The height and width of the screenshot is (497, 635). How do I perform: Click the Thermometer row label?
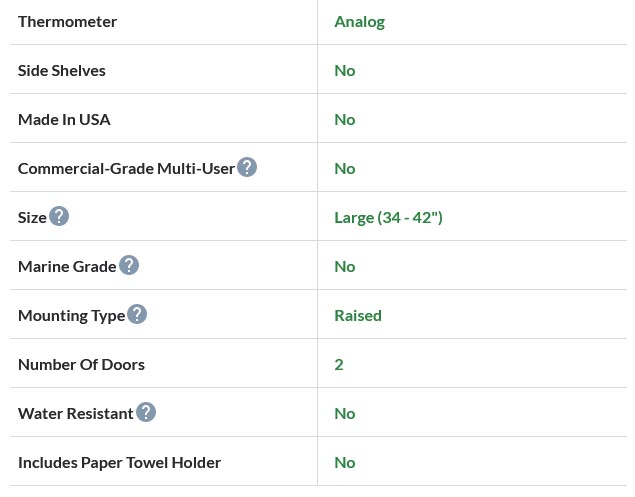click(67, 22)
